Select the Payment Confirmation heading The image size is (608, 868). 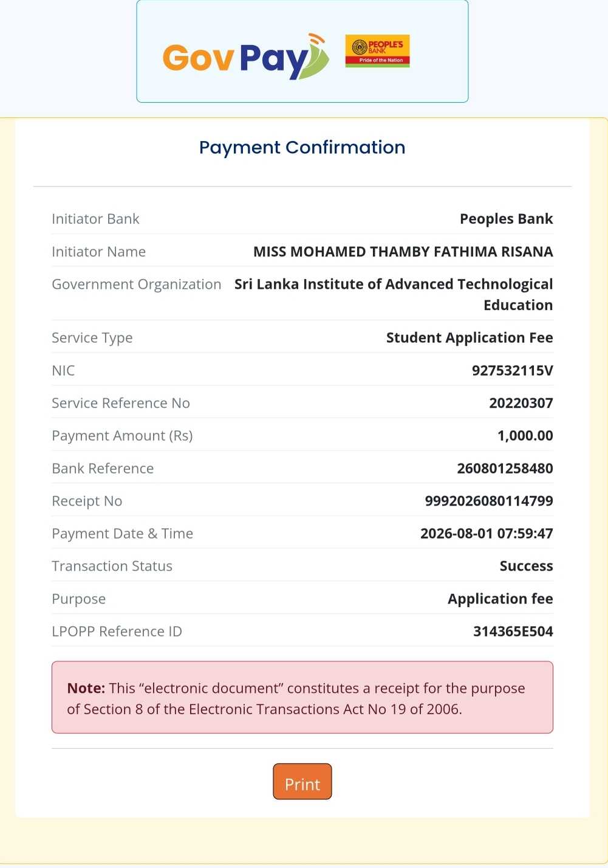[x=302, y=148]
